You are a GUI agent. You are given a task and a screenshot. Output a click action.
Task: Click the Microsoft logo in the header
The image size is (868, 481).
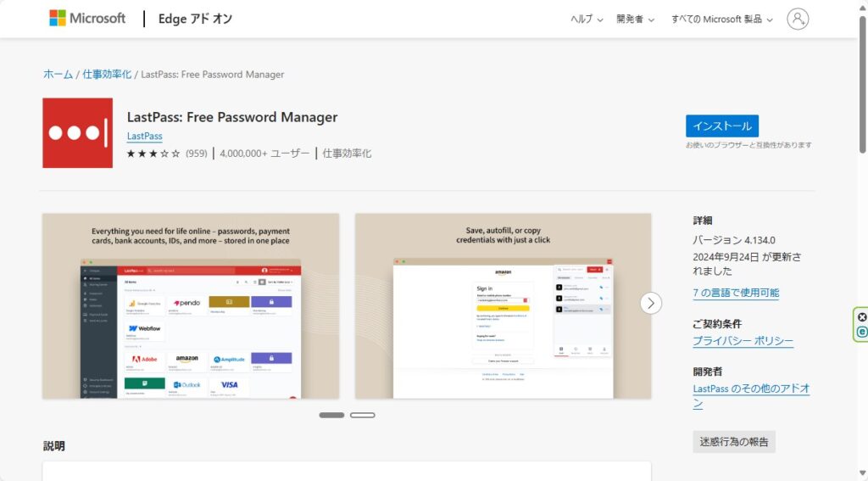pos(87,19)
